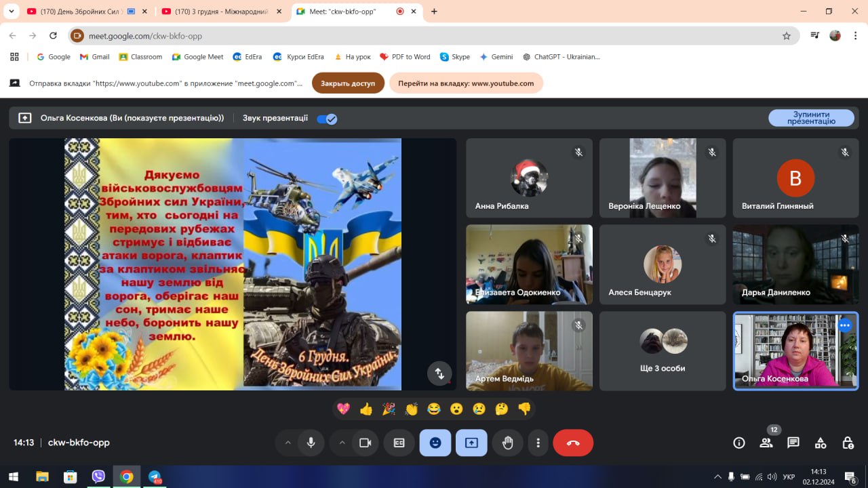
Task: Show the participants list icon
Action: pos(766,443)
